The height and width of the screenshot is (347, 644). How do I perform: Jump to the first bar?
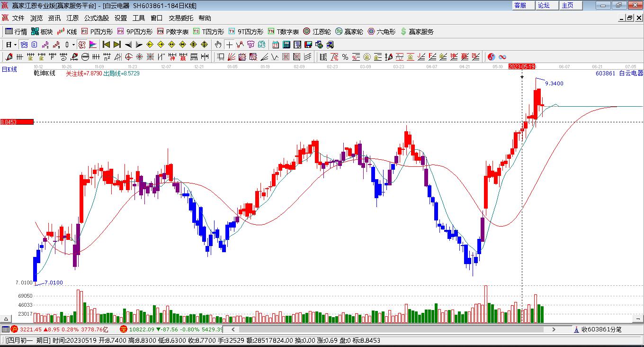(x=107, y=45)
